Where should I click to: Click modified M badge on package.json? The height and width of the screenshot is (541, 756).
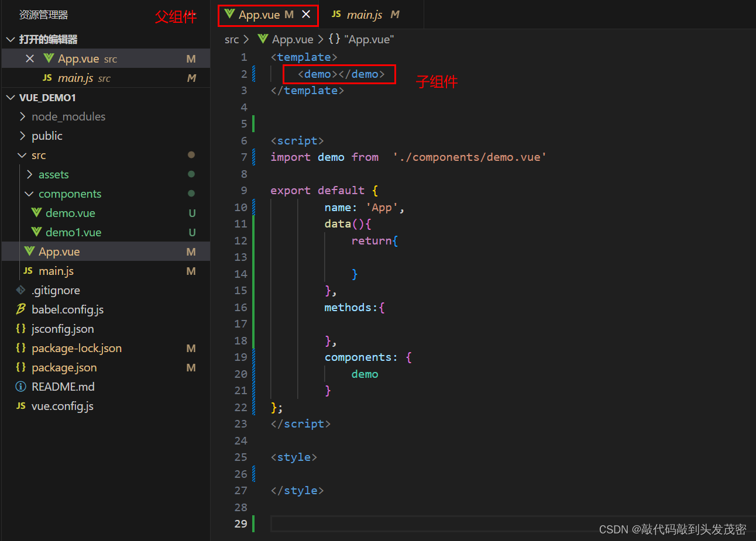tap(191, 367)
